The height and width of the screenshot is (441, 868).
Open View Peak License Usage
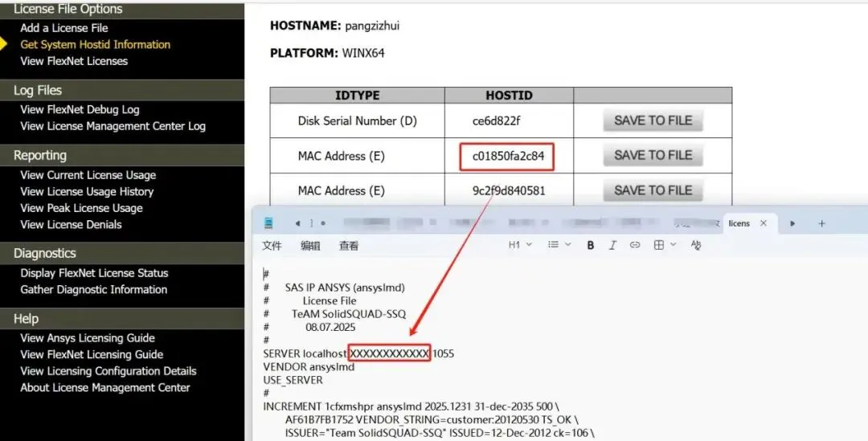[x=81, y=209]
